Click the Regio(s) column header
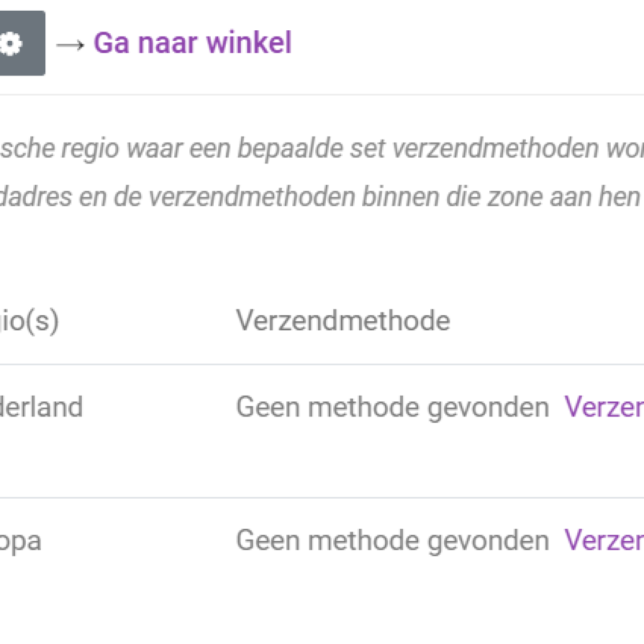644x644 pixels. pos(29,321)
